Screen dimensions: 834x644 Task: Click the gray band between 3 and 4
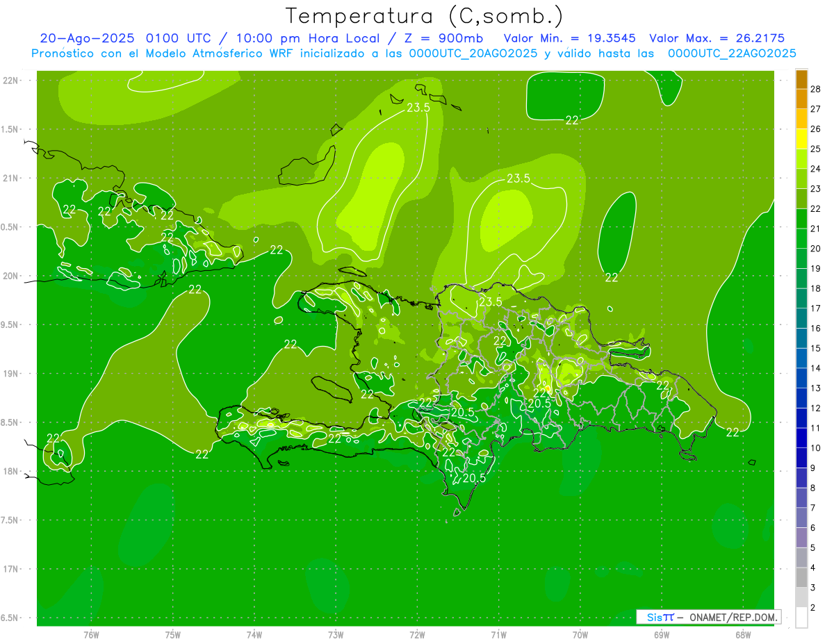tap(801, 577)
